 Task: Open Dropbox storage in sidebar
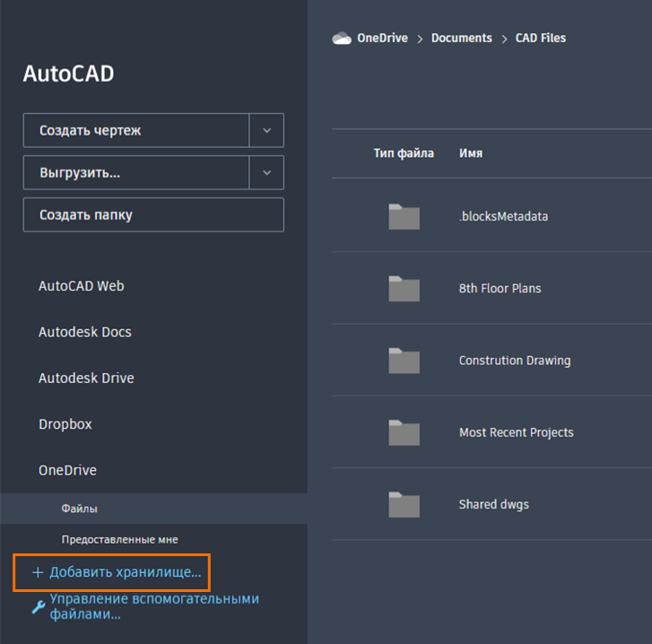tap(65, 424)
